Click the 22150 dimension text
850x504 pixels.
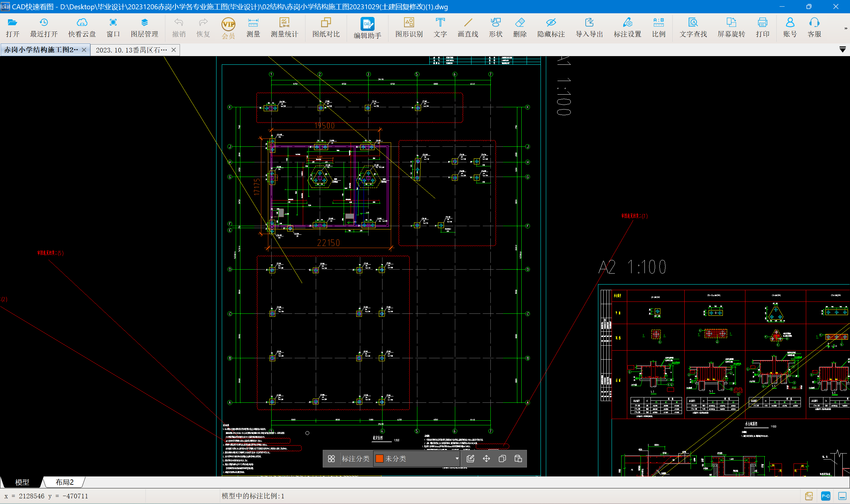[328, 243]
